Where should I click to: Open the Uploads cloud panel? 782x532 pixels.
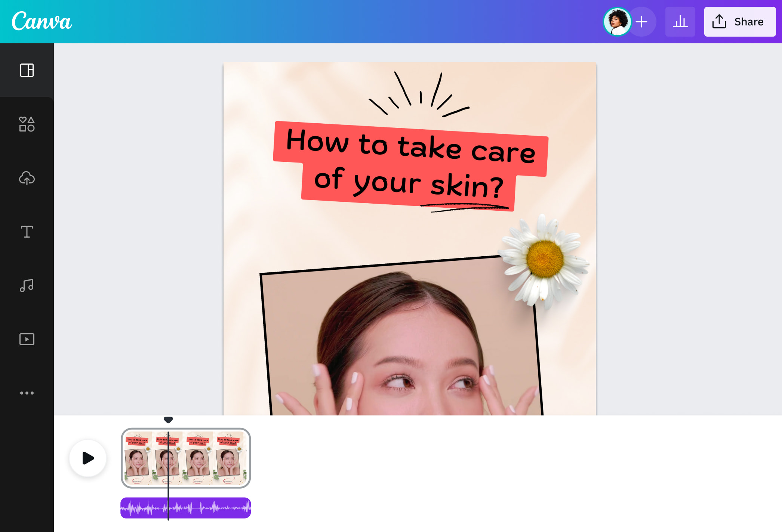27,178
